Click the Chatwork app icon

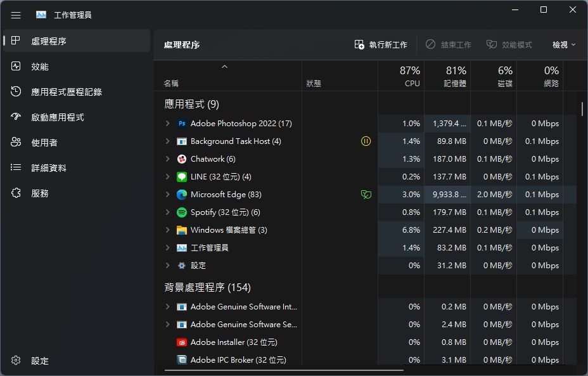point(182,159)
